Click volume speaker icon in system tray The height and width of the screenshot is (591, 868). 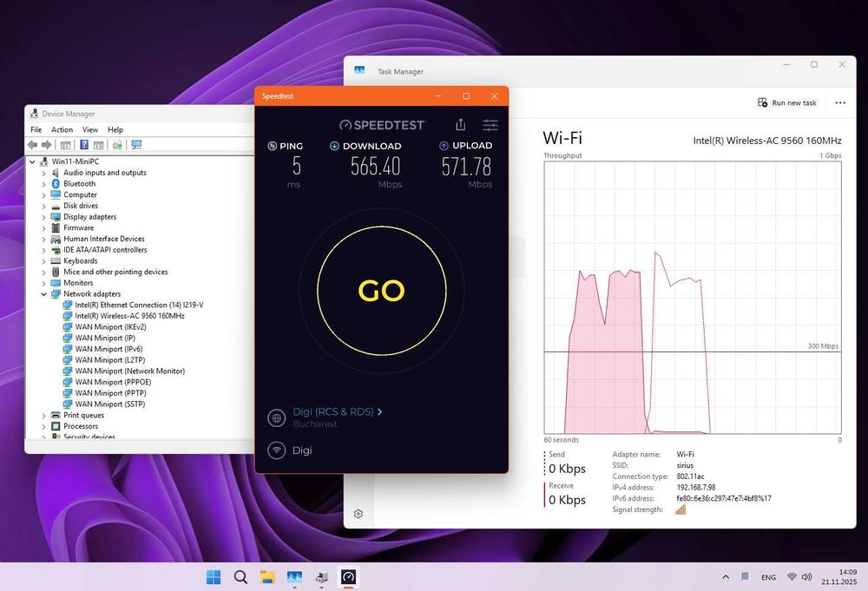[806, 577]
